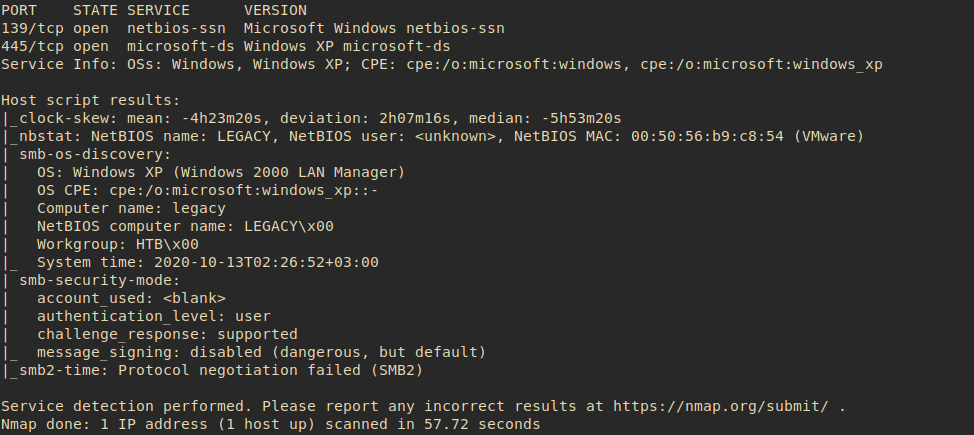
Task: Click the PORT column header
Action: pos(19,10)
